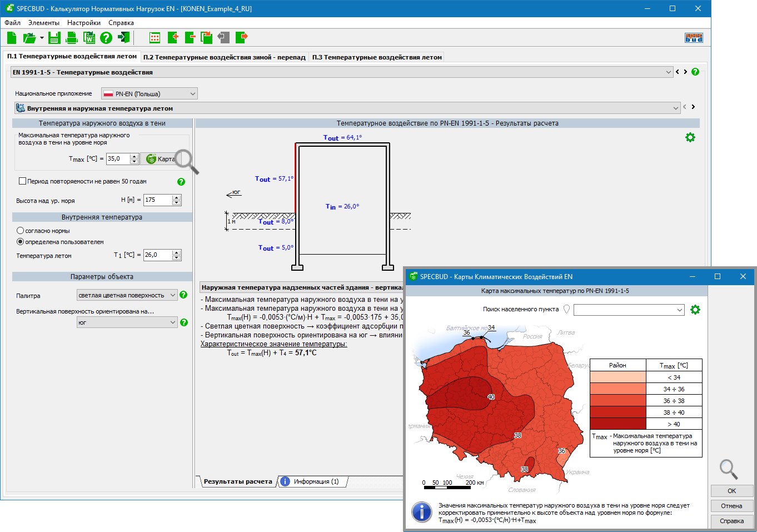Switch to tab "П.2 Температурные воздействия зимой - перепад"
Image resolution: width=757 pixels, height=532 pixels.
[224, 57]
